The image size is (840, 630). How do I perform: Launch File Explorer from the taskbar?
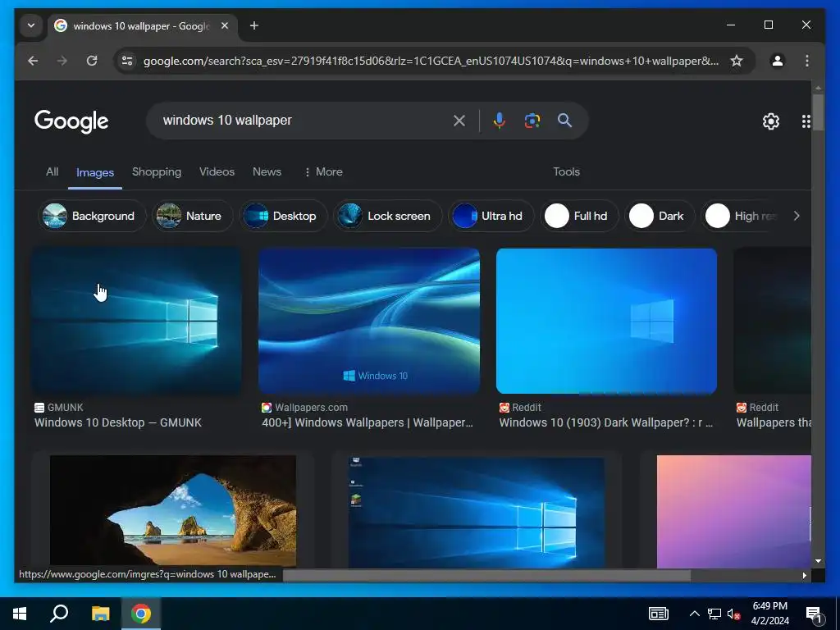point(100,614)
